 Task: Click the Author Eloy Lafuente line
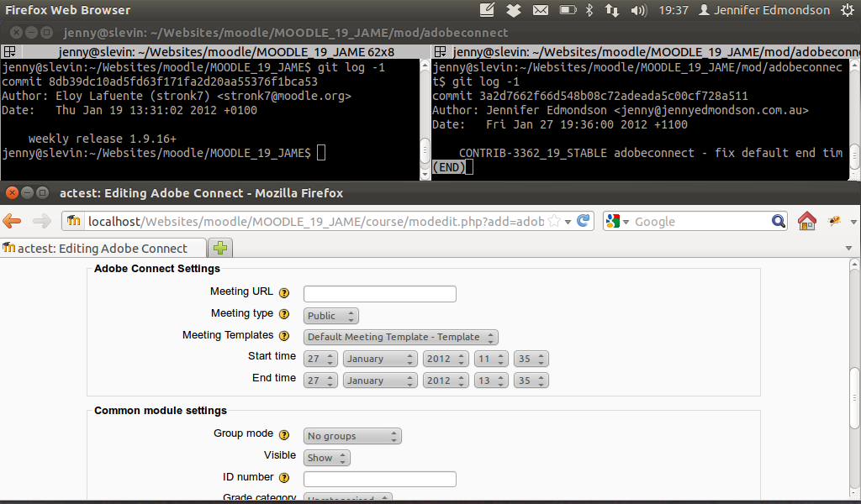click(x=177, y=96)
